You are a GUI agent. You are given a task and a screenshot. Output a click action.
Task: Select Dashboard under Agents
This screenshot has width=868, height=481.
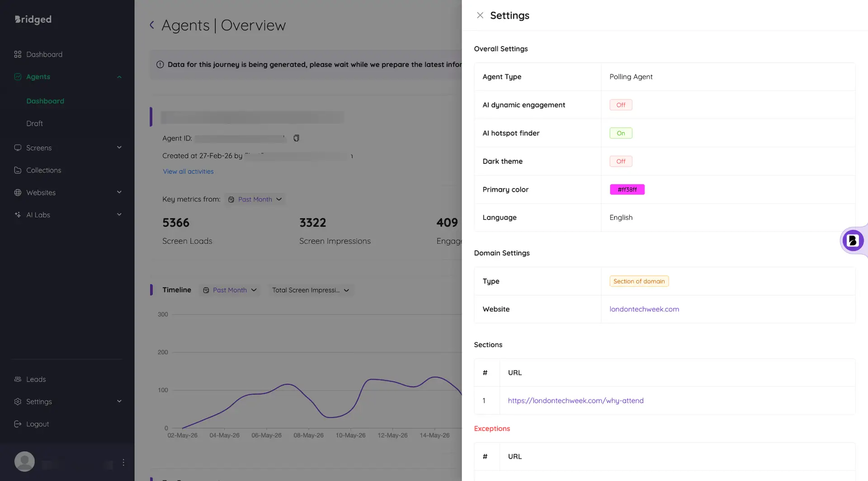(x=45, y=101)
